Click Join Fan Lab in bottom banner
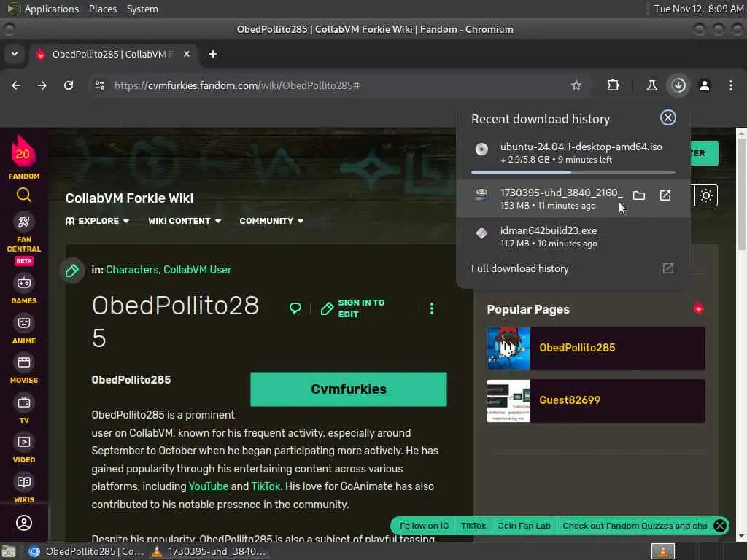This screenshot has height=560, width=747. tap(524, 526)
